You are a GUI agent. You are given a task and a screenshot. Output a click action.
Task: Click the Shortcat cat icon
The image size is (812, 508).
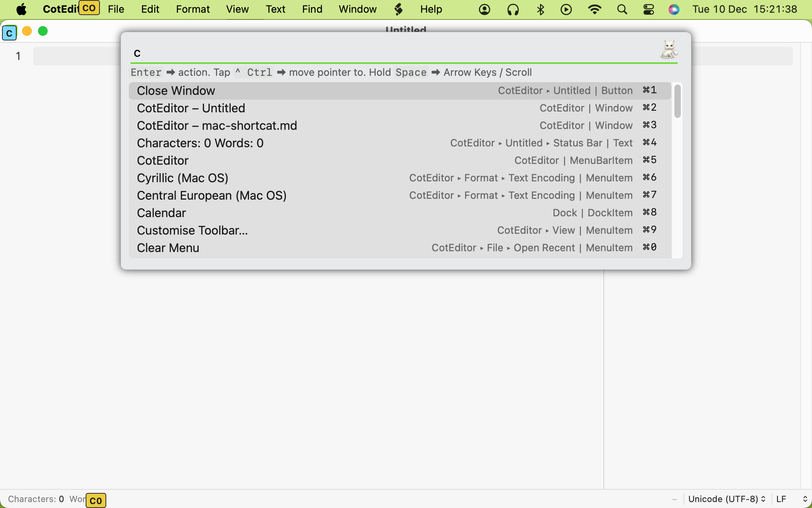point(669,50)
